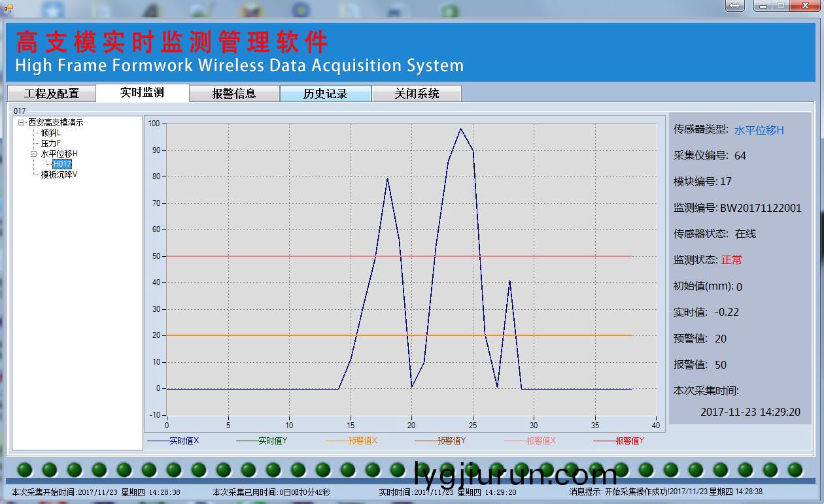Open the 工程及配置 tab
The image size is (824, 504).
[52, 93]
